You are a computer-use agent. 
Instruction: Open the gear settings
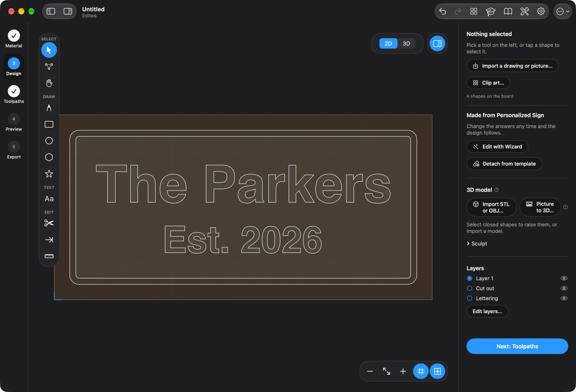pos(541,12)
